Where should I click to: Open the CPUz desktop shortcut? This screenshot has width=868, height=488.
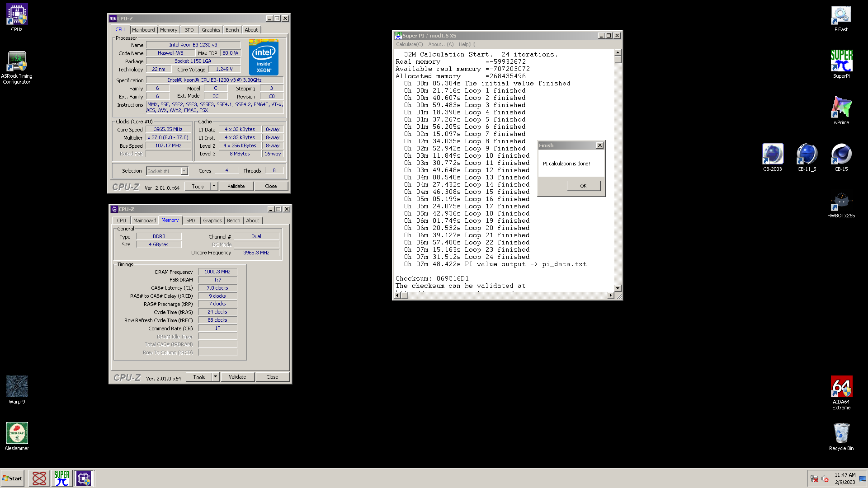pos(17,18)
